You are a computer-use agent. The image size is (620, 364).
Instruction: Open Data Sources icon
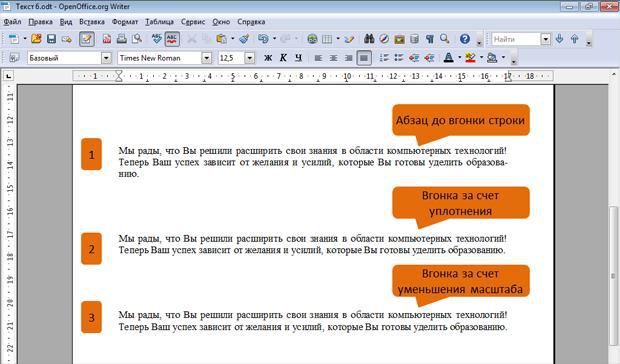(x=414, y=39)
